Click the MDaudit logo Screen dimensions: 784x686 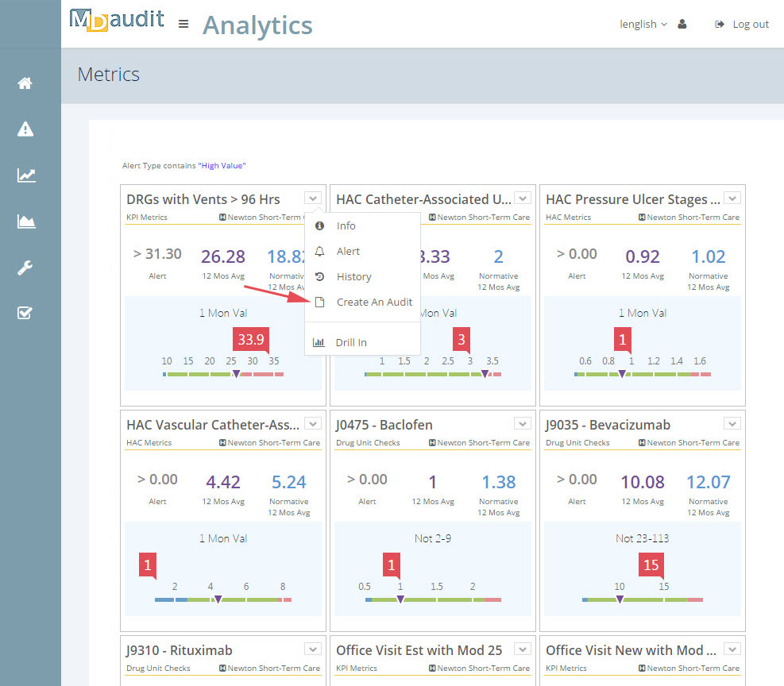click(x=117, y=20)
